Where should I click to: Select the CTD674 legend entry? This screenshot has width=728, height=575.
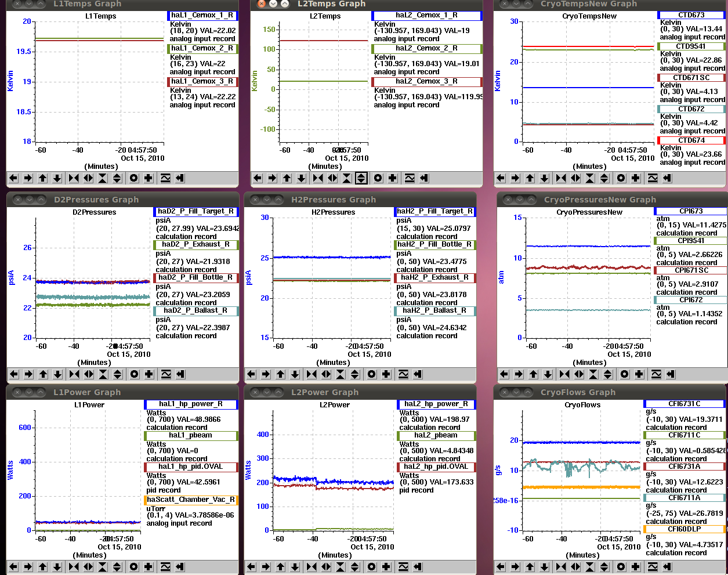691,140
